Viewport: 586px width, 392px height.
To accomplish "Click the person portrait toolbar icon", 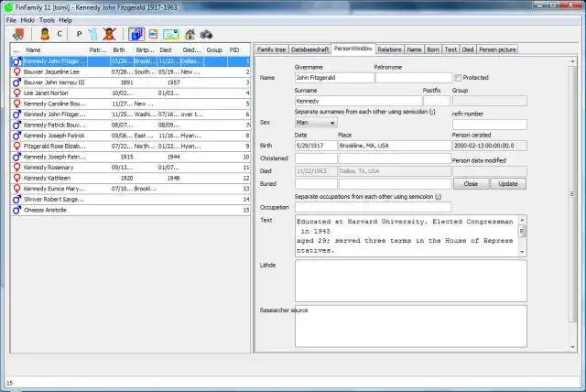I will (x=44, y=34).
